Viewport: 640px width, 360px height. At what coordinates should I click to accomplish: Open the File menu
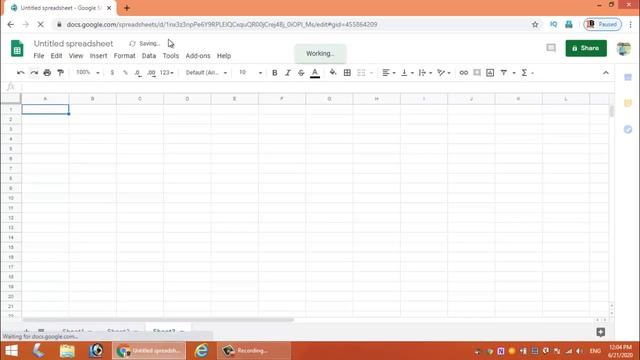click(39, 56)
